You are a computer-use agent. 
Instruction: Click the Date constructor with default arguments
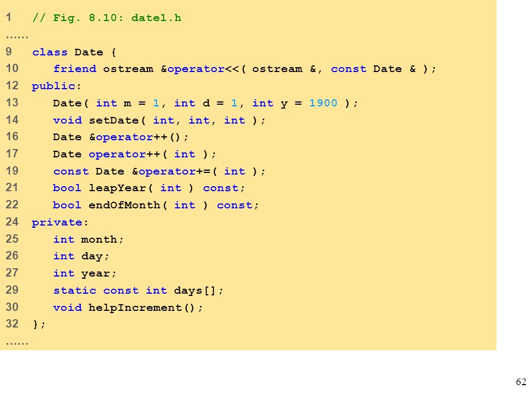(x=206, y=103)
